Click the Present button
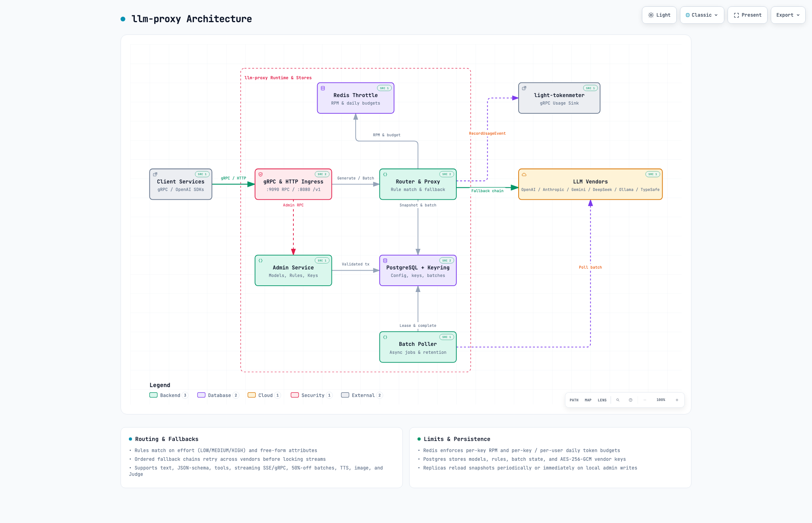 point(747,15)
